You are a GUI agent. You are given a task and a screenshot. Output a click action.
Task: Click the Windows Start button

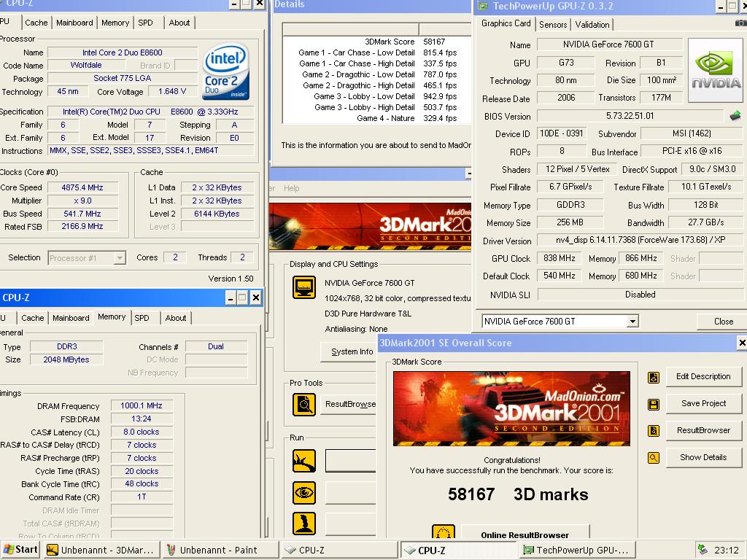coord(20,550)
